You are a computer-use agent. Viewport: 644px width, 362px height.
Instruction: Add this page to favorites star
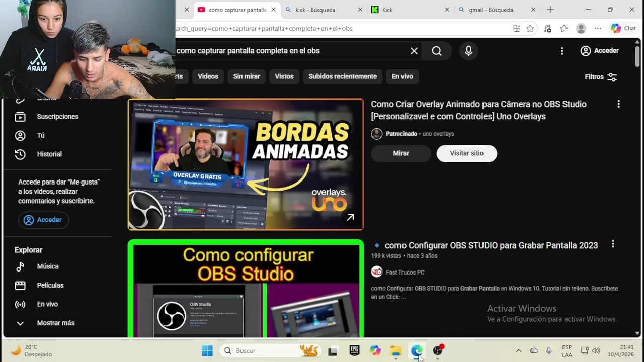(x=530, y=29)
